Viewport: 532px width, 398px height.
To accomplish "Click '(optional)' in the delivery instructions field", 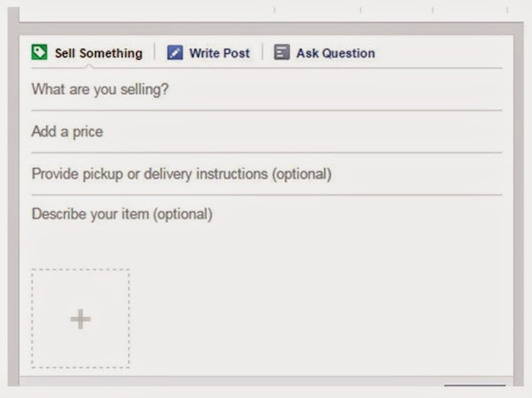I will click(x=302, y=174).
